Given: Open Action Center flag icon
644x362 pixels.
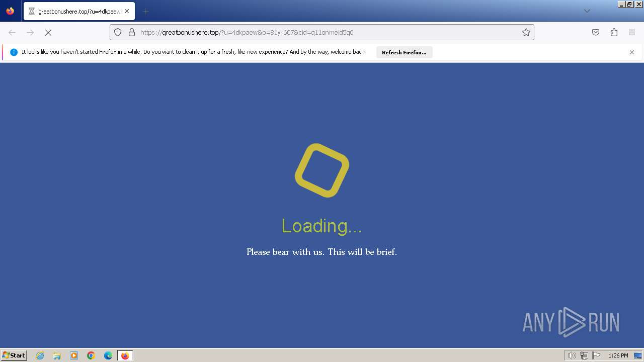Looking at the screenshot, I should pyautogui.click(x=596, y=355).
